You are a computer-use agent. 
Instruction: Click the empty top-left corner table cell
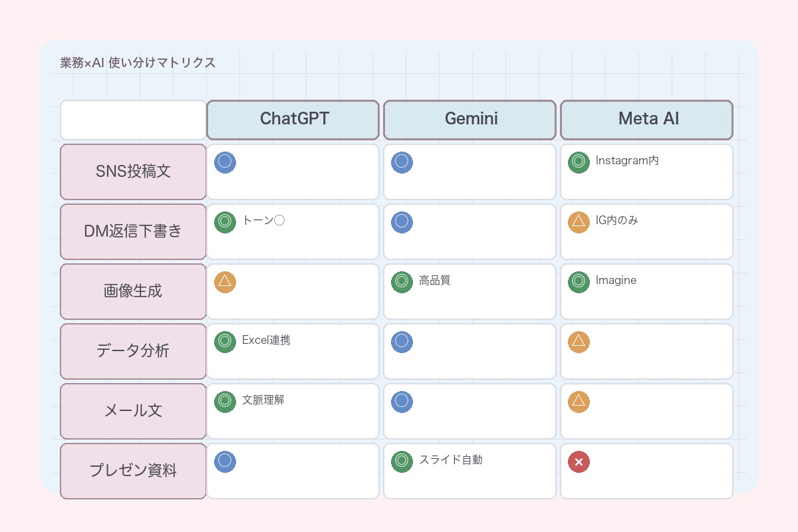(133, 120)
